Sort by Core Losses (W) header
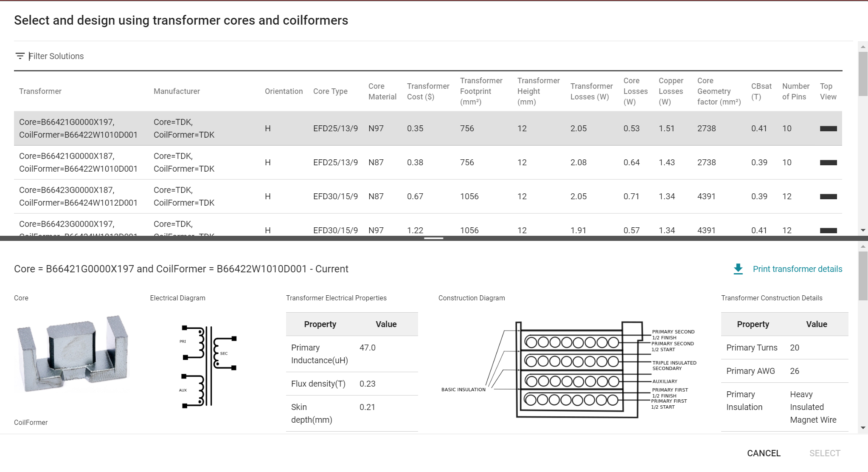 pos(635,91)
